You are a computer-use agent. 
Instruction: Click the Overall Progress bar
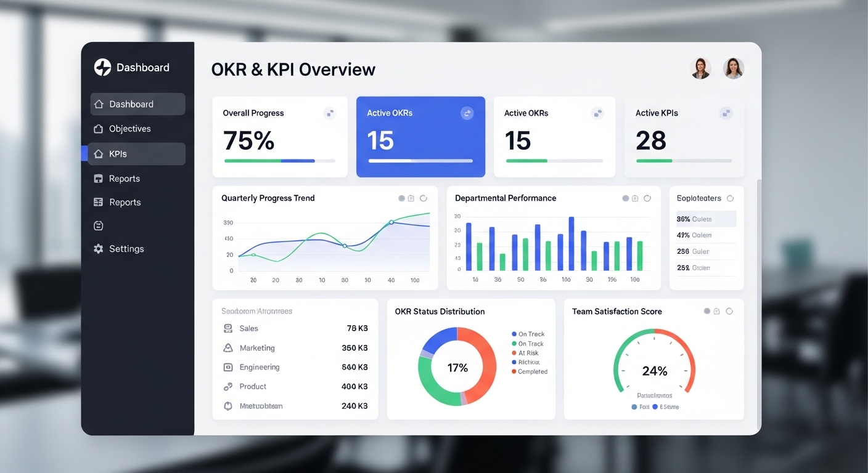pos(280,161)
